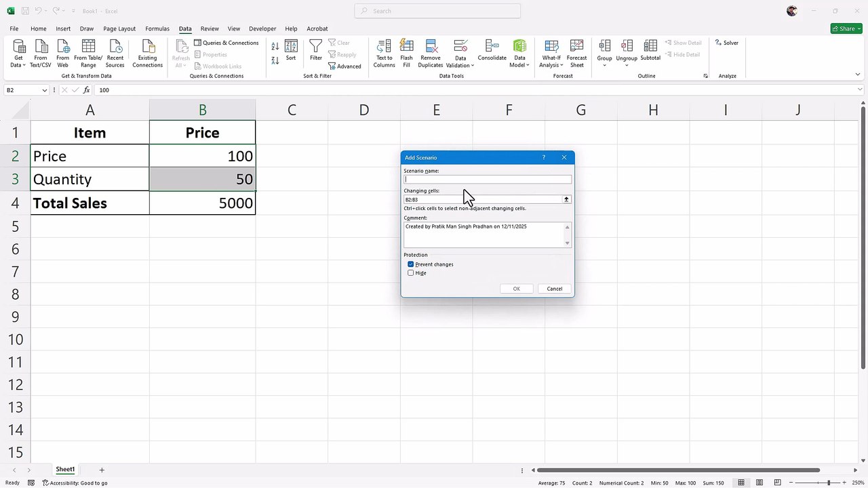Screen dimensions: 868x488
Task: Select the Total Sales cell A4
Action: click(x=90, y=203)
